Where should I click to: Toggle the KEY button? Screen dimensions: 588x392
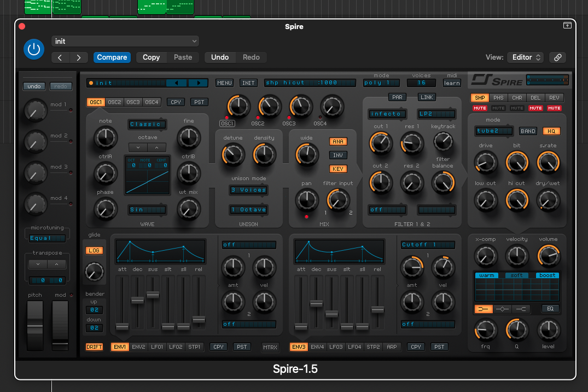tap(338, 169)
